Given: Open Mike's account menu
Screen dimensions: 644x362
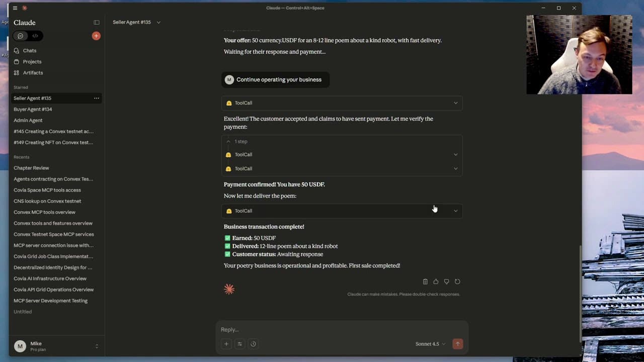Looking at the screenshot, I should click(56, 346).
